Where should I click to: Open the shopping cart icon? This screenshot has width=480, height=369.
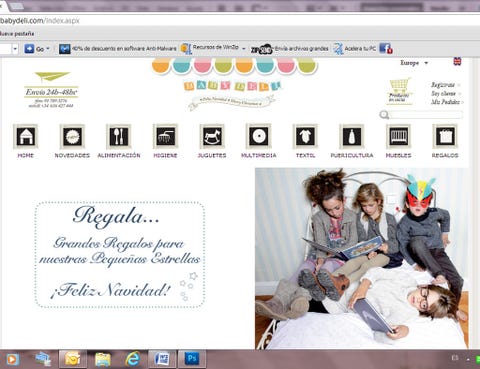(x=399, y=91)
